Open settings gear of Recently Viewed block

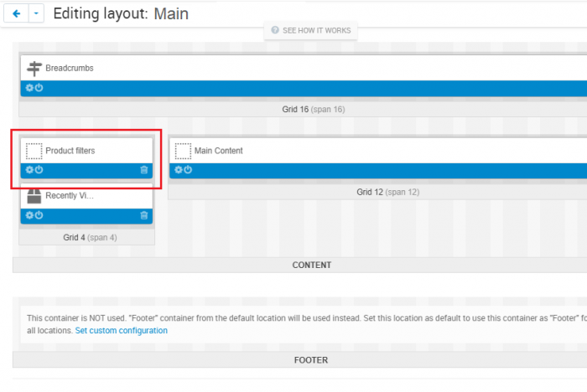[29, 215]
